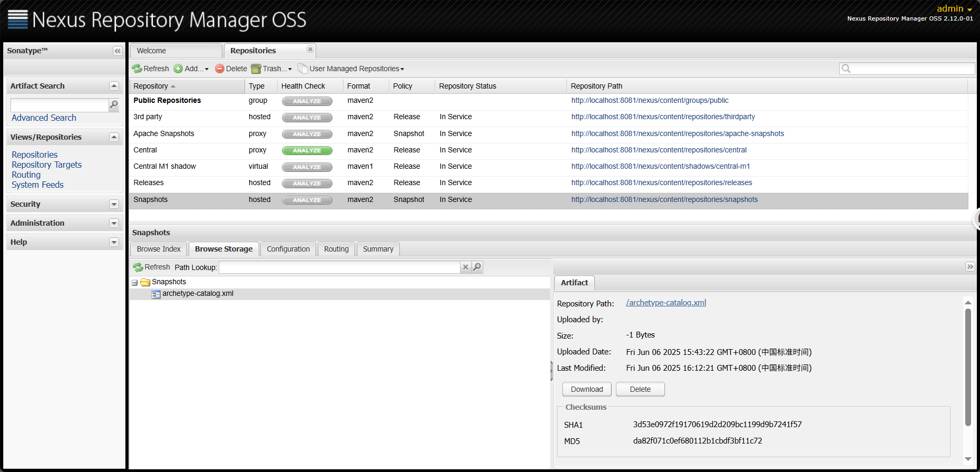The width and height of the screenshot is (980, 472).
Task: Run Analyze for Public Repositories
Action: click(x=307, y=101)
